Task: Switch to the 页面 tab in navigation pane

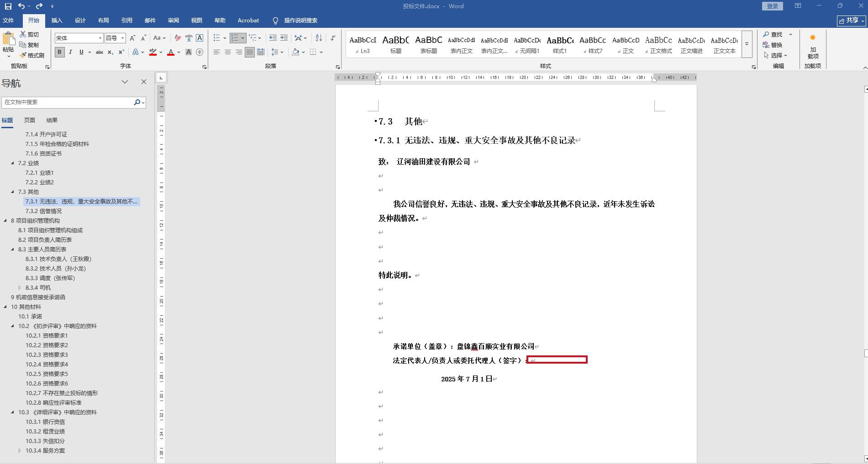Action: tap(30, 120)
